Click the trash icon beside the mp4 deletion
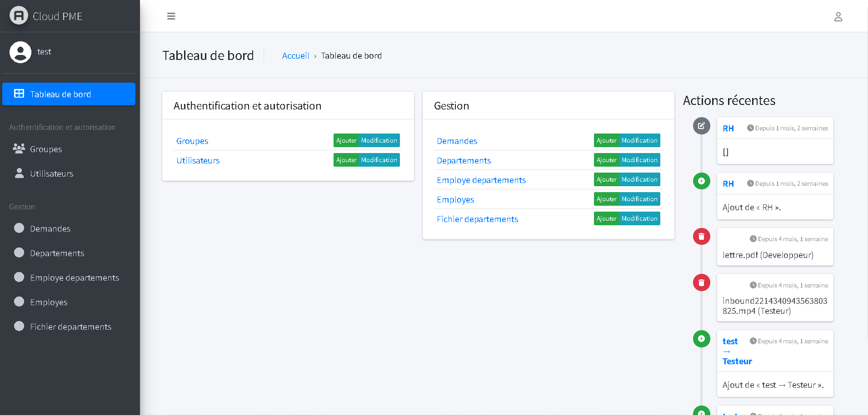 pyautogui.click(x=701, y=282)
